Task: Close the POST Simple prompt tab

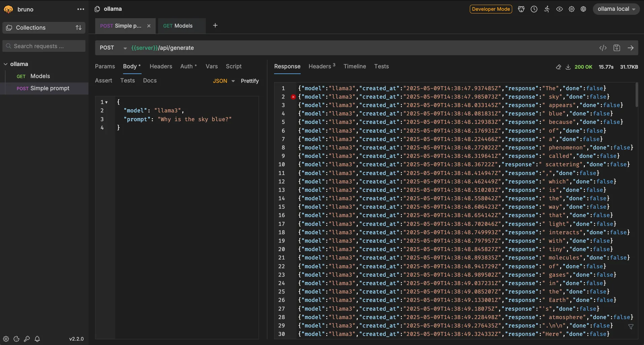Action: [x=149, y=26]
